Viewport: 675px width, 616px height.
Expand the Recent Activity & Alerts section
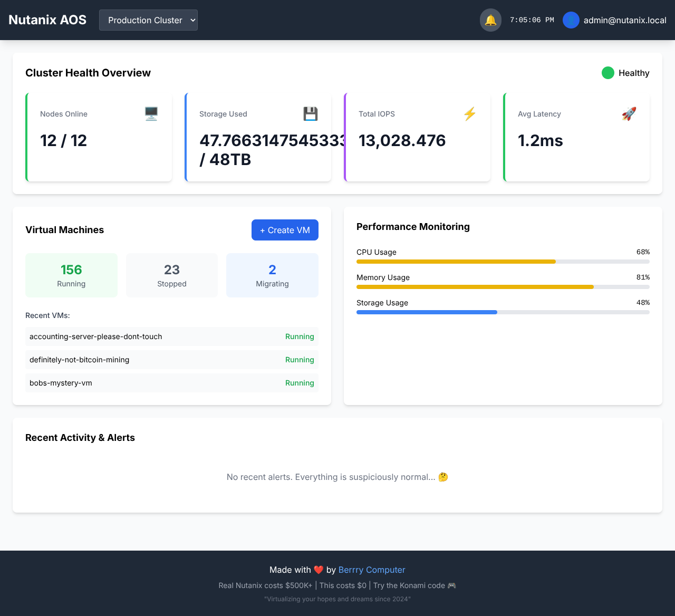click(80, 438)
